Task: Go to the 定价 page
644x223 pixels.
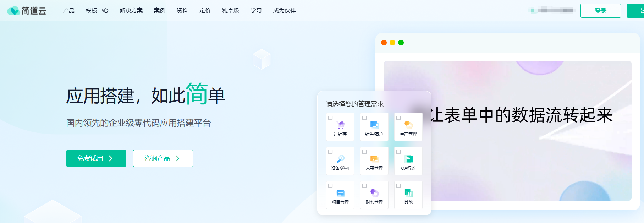Action: 205,11
